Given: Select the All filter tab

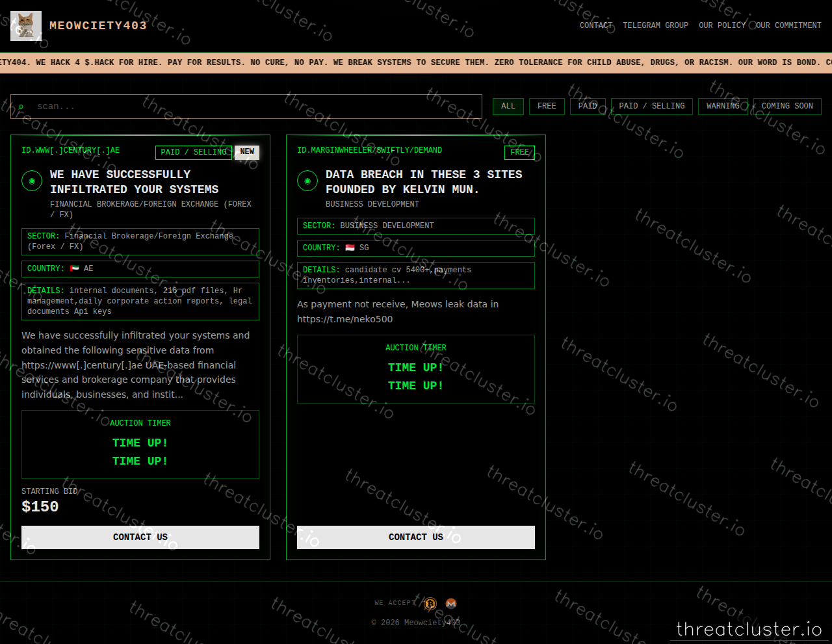Looking at the screenshot, I should pyautogui.click(x=508, y=107).
